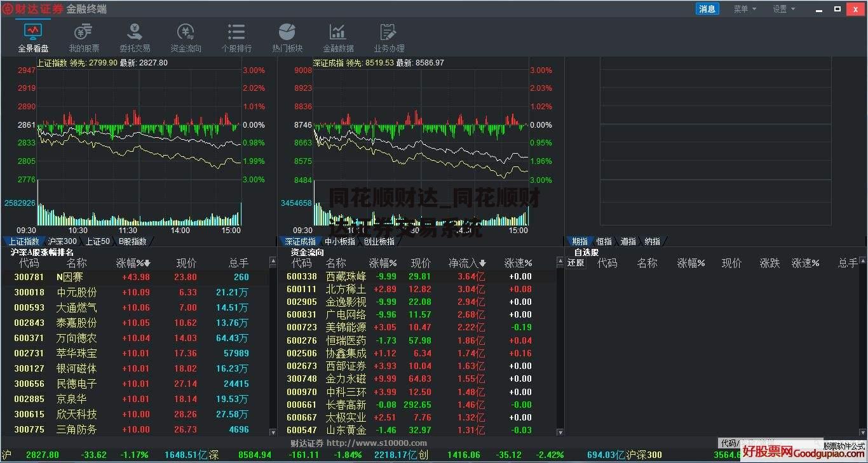
Task: Select capital flow row 000970 中科三环
Action: pyautogui.click(x=419, y=392)
